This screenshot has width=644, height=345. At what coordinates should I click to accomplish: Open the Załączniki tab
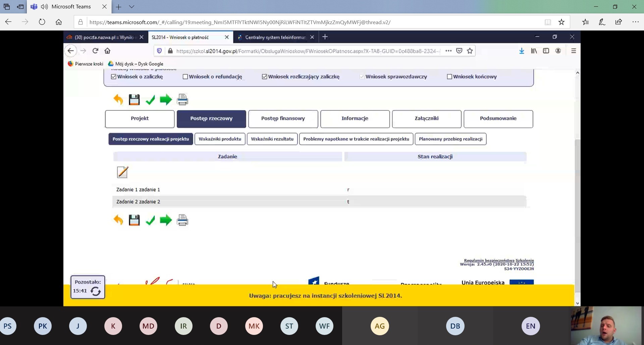coord(427,119)
